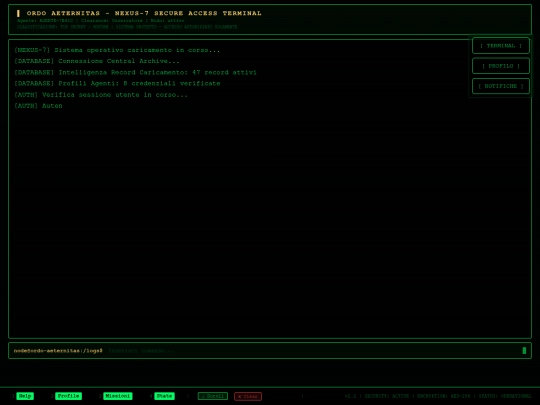The image size is (540, 405).
Task: Click the Clearance: Osservatore header text
Action: pyautogui.click(x=112, y=21)
